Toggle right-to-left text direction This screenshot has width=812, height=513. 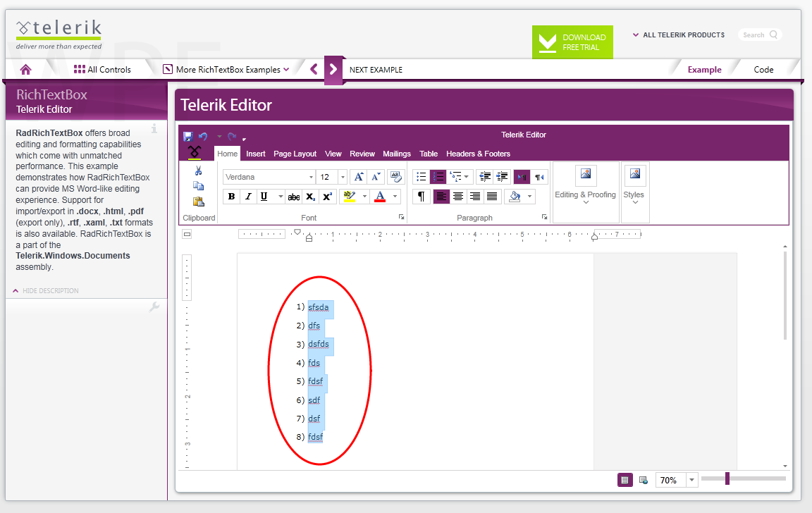[540, 177]
